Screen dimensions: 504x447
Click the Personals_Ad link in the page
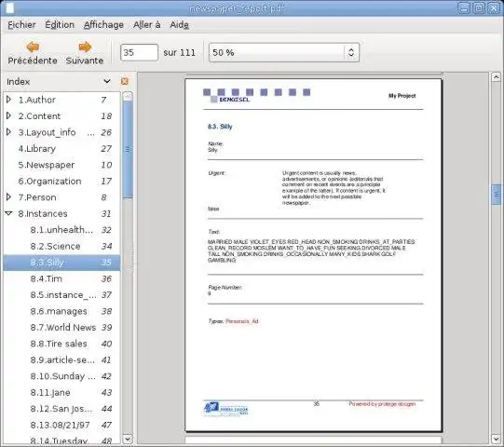click(x=241, y=321)
